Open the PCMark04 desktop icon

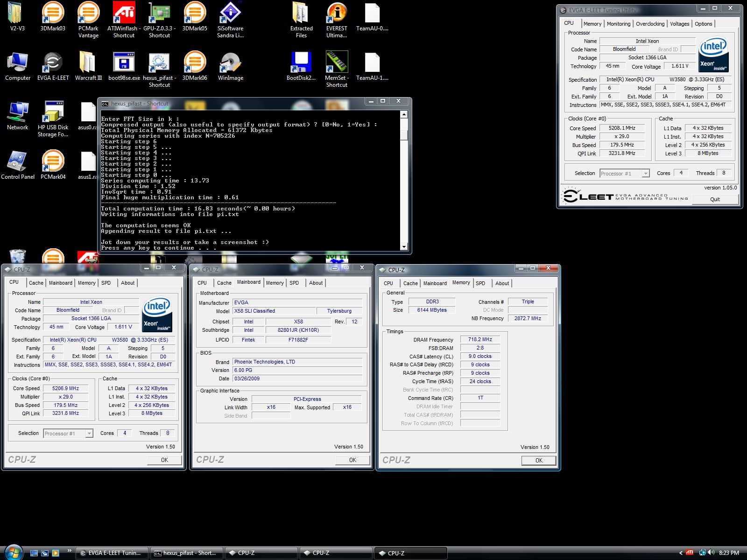coord(53,165)
